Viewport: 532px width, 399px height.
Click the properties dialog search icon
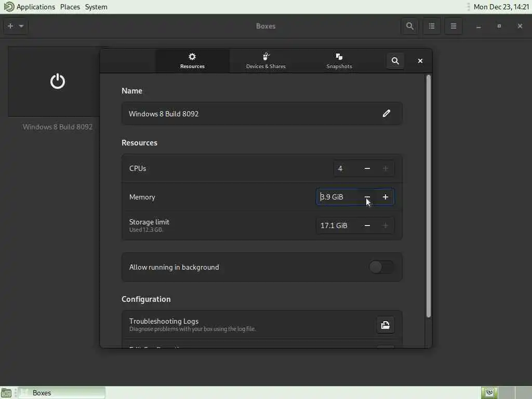coord(395,61)
